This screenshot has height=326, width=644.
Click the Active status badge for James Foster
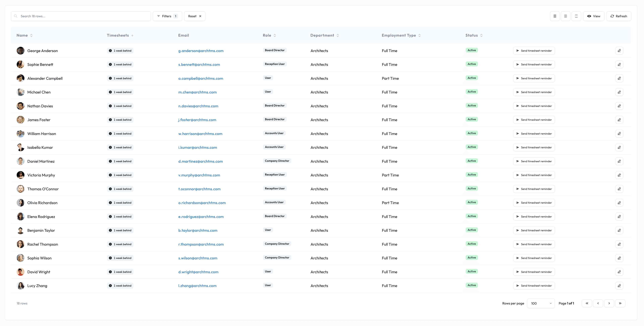(x=471, y=119)
